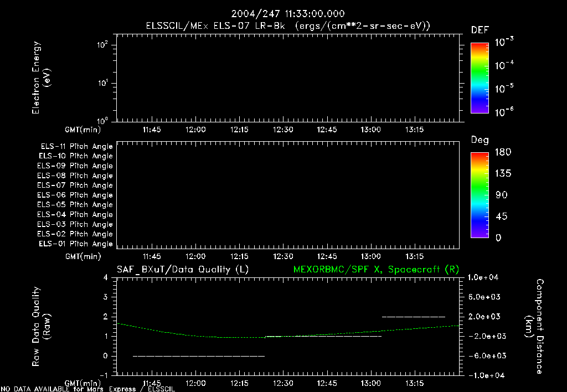Click the 1.0e+04 right axis label
Viewport: 567px width, 392px height.
click(483, 278)
